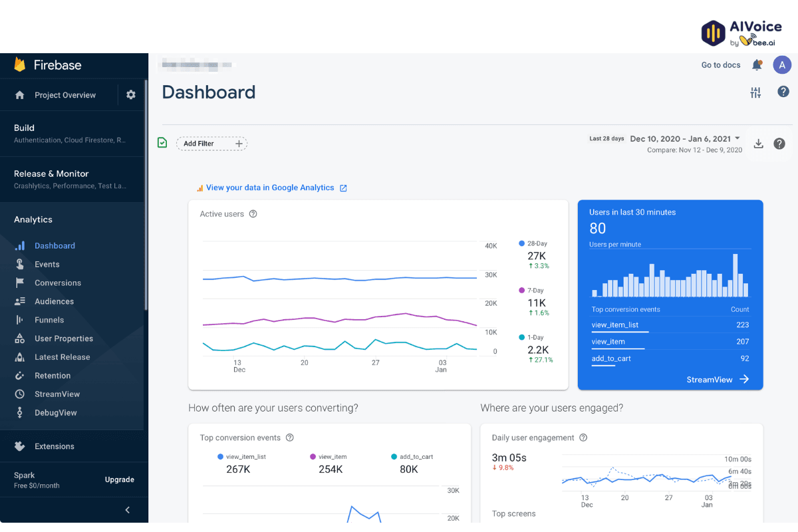Open View your data in Google Analytics

[270, 188]
